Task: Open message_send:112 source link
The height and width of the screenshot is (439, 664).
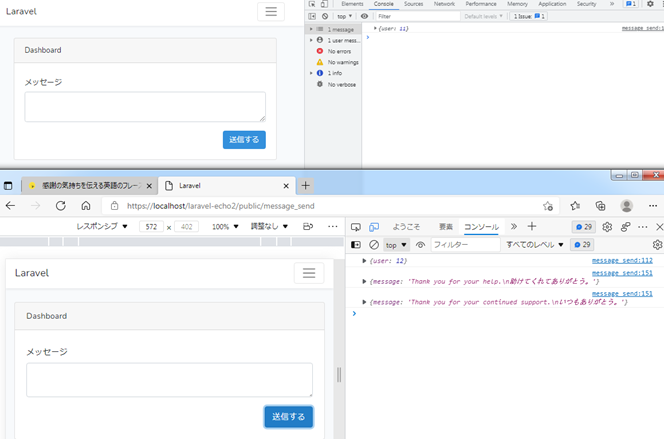Action: pyautogui.click(x=622, y=260)
